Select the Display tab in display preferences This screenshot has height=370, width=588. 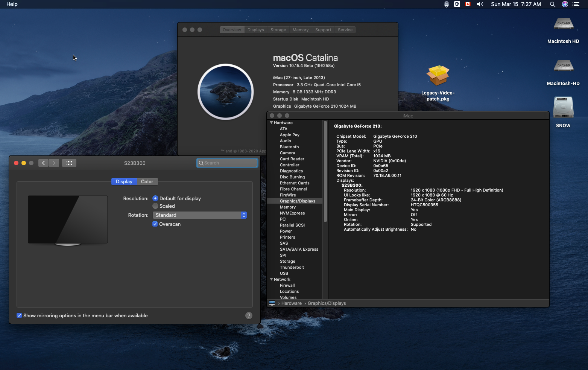click(x=124, y=181)
